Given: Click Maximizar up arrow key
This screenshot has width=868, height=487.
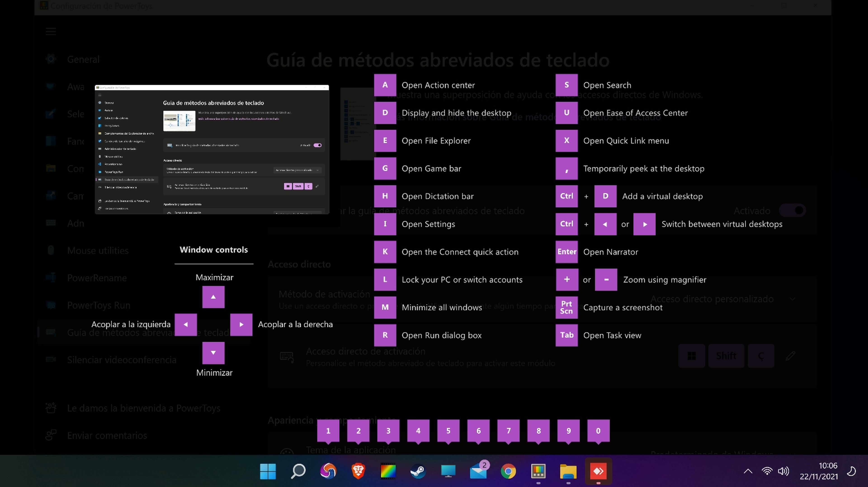Looking at the screenshot, I should 213,297.
